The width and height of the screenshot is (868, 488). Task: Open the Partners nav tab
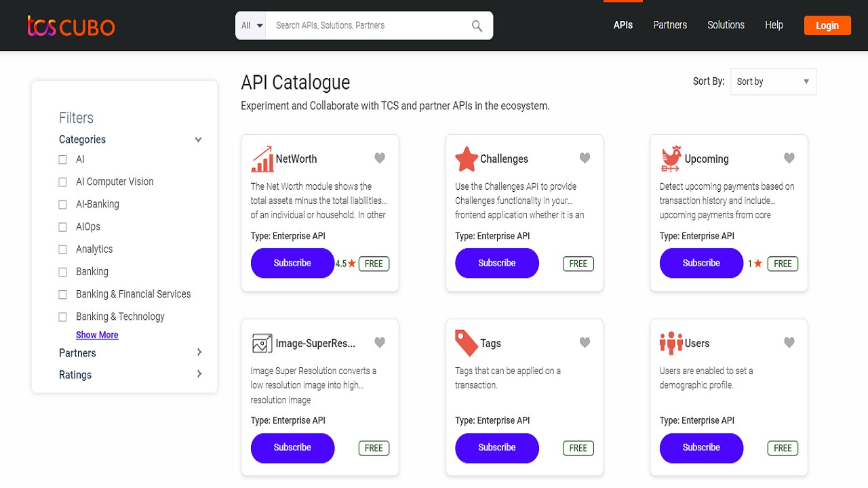[670, 25]
